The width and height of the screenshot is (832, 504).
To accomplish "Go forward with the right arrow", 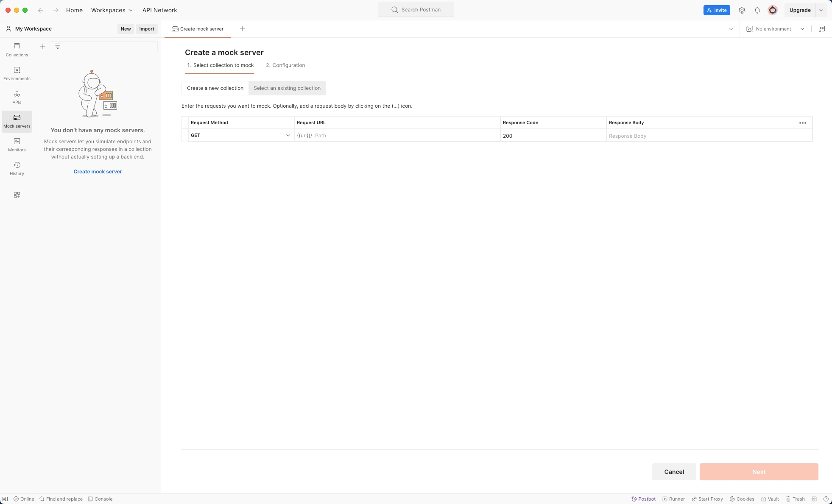I will tap(56, 10).
